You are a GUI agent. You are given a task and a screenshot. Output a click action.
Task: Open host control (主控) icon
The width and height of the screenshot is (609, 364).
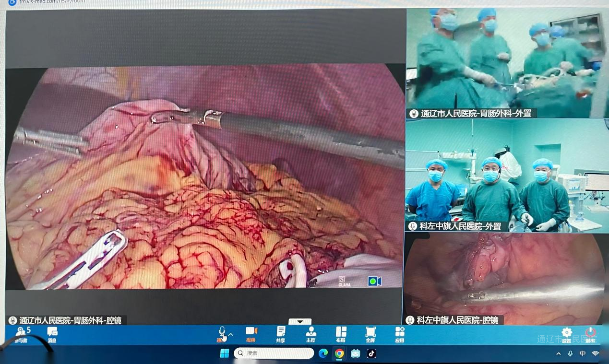[x=311, y=333]
